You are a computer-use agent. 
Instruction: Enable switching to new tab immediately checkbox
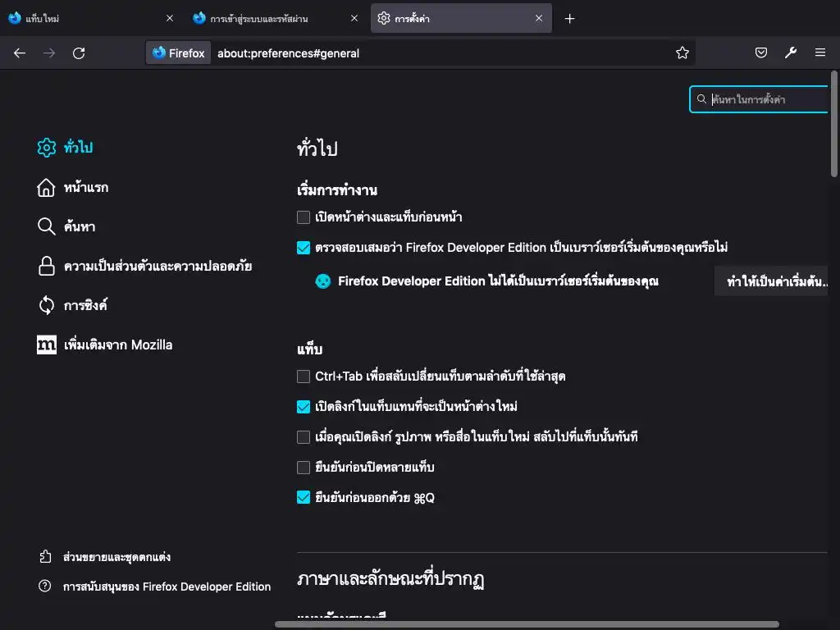click(304, 437)
